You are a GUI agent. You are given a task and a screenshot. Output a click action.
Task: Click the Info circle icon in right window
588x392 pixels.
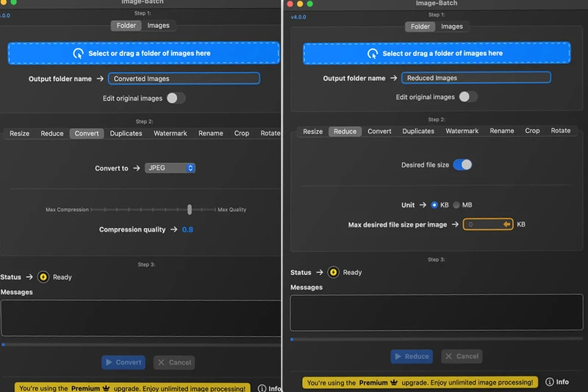[x=549, y=382]
